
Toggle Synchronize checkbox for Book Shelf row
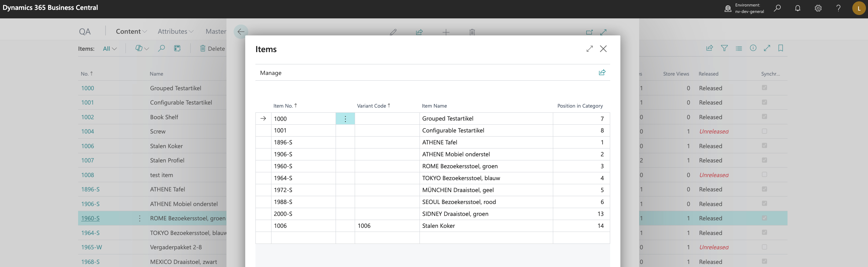click(765, 116)
